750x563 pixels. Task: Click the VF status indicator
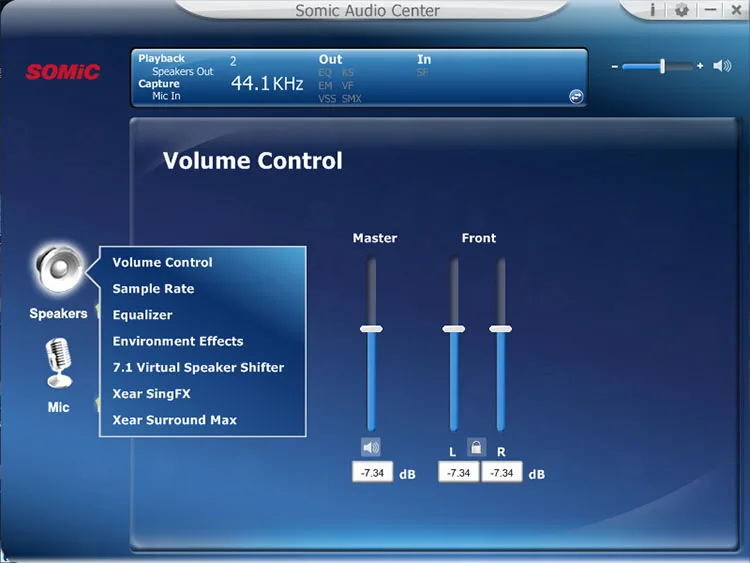point(348,86)
